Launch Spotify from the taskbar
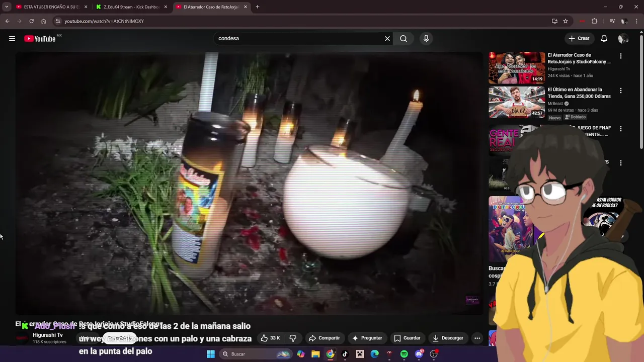This screenshot has width=644, height=362. click(404, 354)
